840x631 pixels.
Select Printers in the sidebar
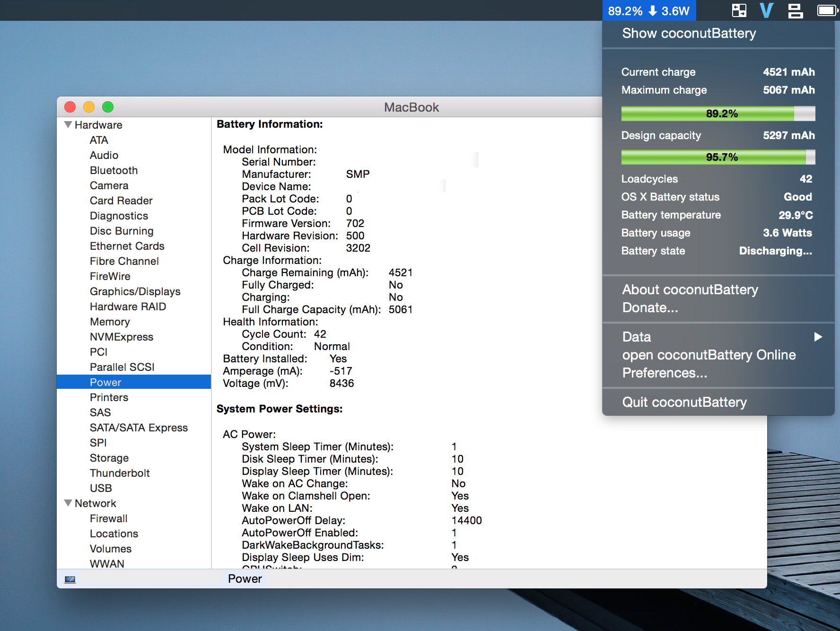(x=109, y=397)
